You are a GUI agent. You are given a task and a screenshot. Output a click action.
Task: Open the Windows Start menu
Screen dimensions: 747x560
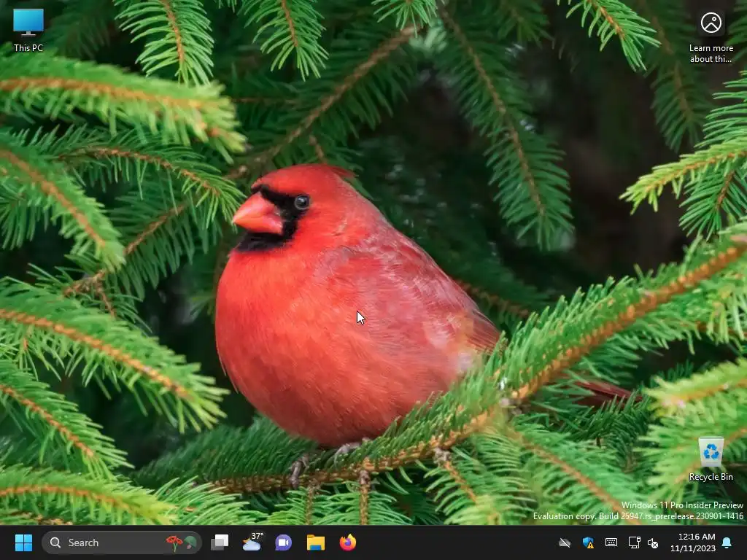point(23,542)
